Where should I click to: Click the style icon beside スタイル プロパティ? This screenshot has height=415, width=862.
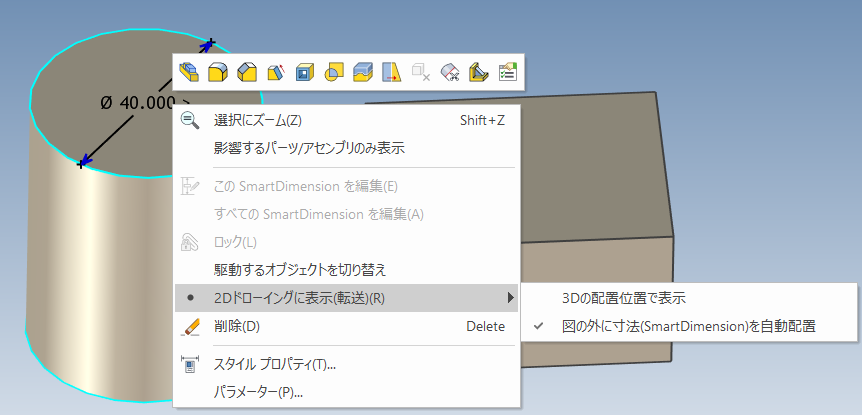(x=190, y=364)
